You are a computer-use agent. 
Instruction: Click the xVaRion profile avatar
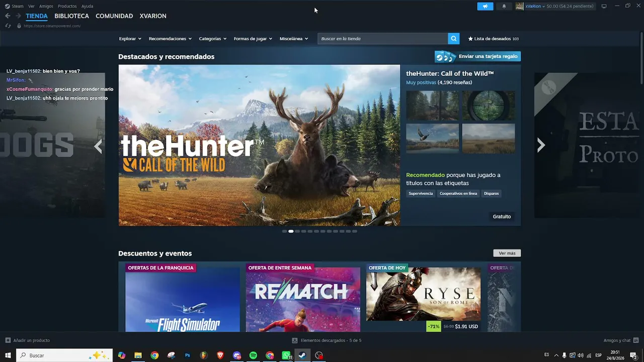click(x=519, y=6)
